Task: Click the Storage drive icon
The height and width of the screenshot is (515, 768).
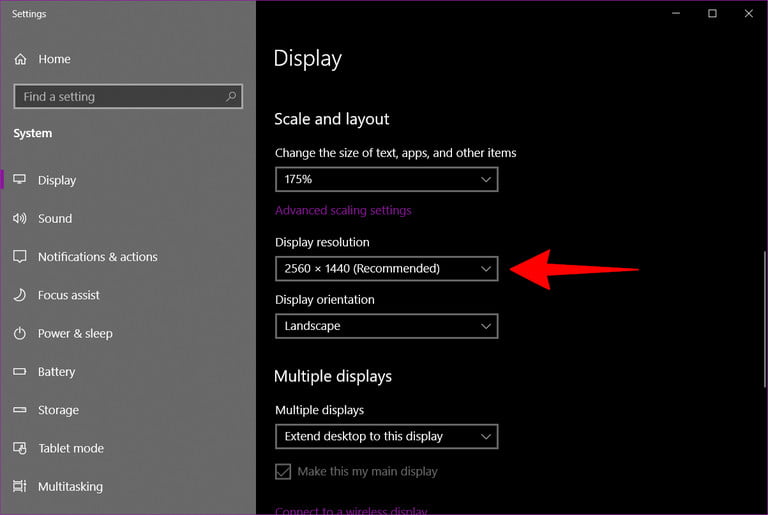Action: [x=20, y=410]
